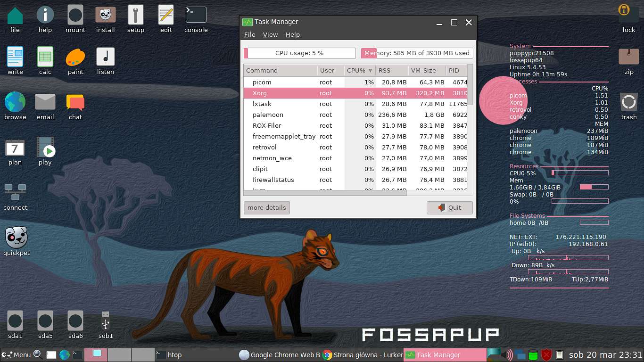Sort by User column header
The width and height of the screenshot is (644, 362).
coord(330,70)
